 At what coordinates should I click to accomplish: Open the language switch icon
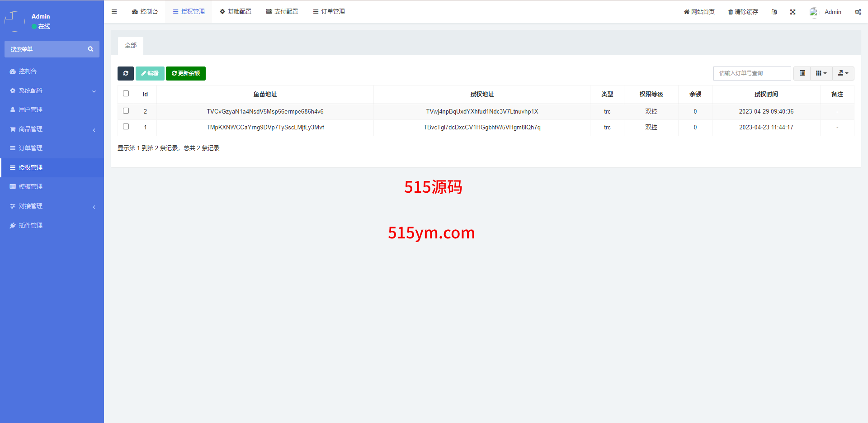point(774,12)
